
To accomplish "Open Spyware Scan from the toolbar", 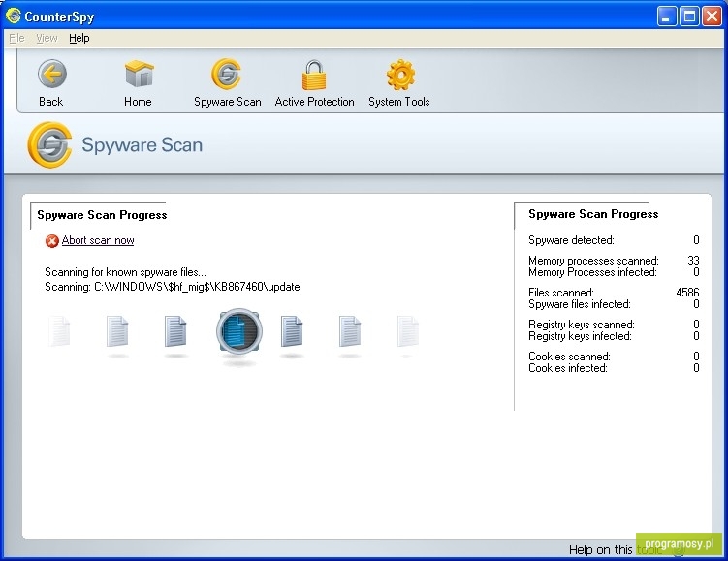I will point(227,74).
